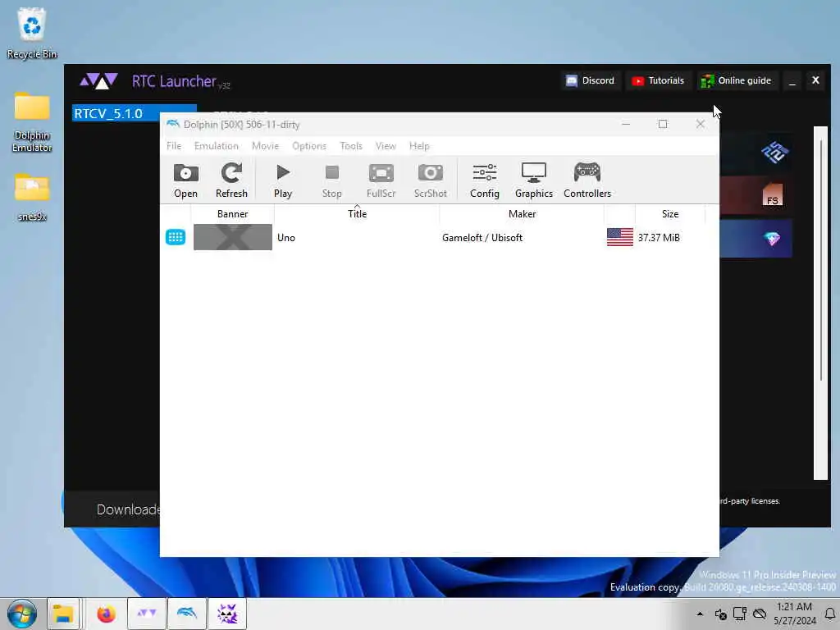Refresh the Dolphin game list

231,180
